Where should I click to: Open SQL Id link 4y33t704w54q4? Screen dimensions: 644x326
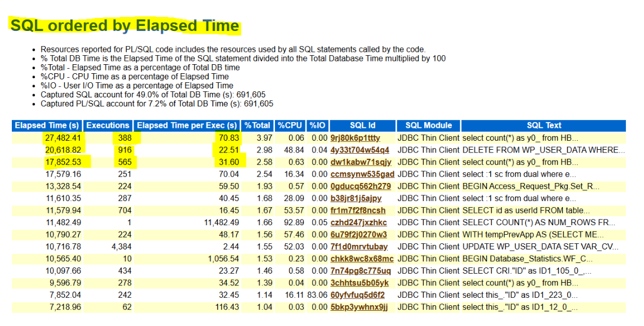[359, 150]
